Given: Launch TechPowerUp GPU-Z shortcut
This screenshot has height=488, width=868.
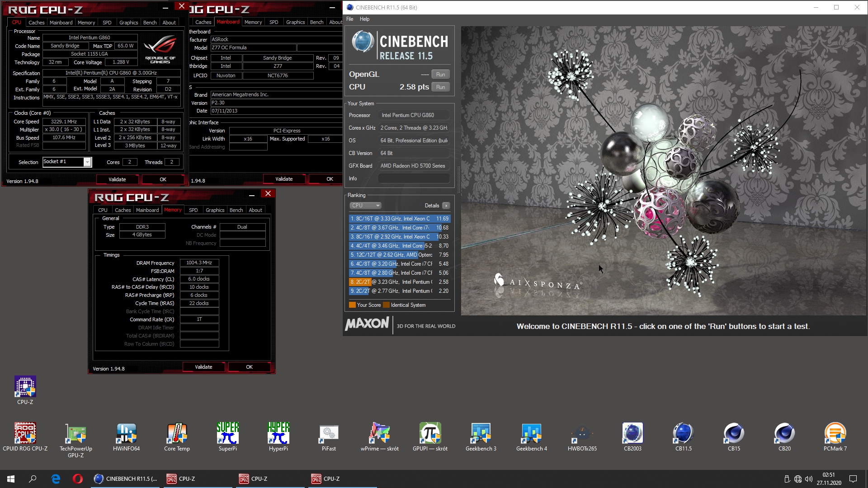Looking at the screenshot, I should click(x=76, y=440).
